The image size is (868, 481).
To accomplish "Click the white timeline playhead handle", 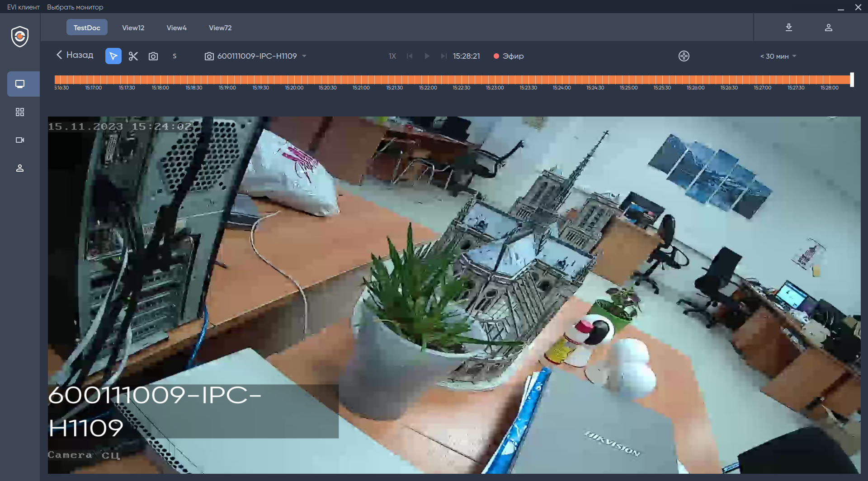I will coord(852,79).
